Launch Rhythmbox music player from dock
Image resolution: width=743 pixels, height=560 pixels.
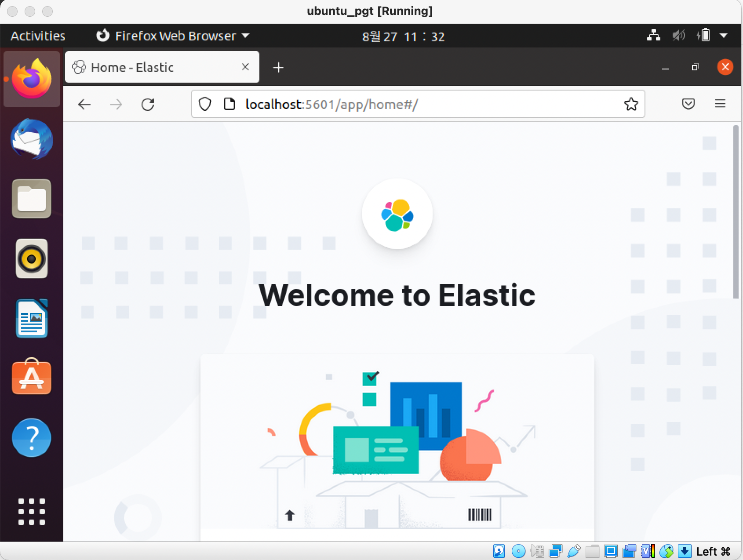click(32, 258)
